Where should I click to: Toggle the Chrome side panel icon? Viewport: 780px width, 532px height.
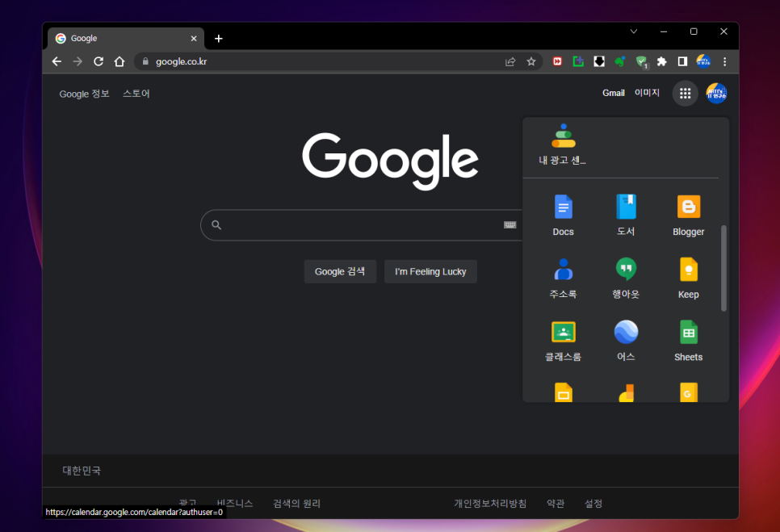(682, 61)
